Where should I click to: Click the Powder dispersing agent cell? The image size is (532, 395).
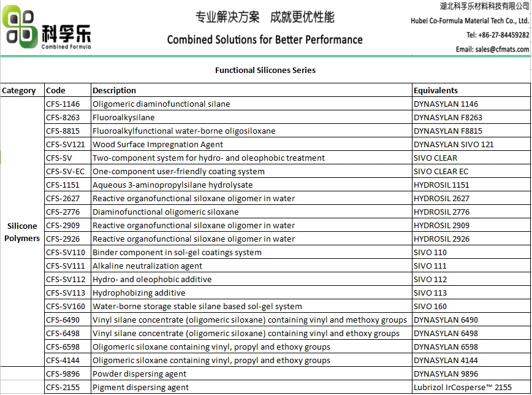click(139, 374)
